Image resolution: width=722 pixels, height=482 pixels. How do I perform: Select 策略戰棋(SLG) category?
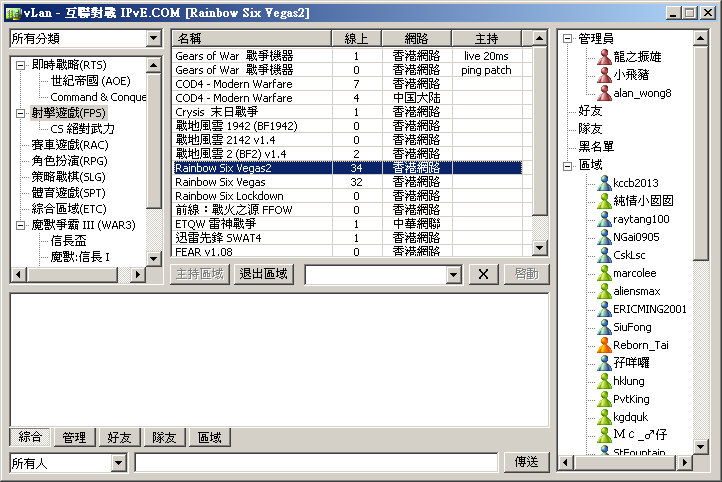tap(69, 177)
